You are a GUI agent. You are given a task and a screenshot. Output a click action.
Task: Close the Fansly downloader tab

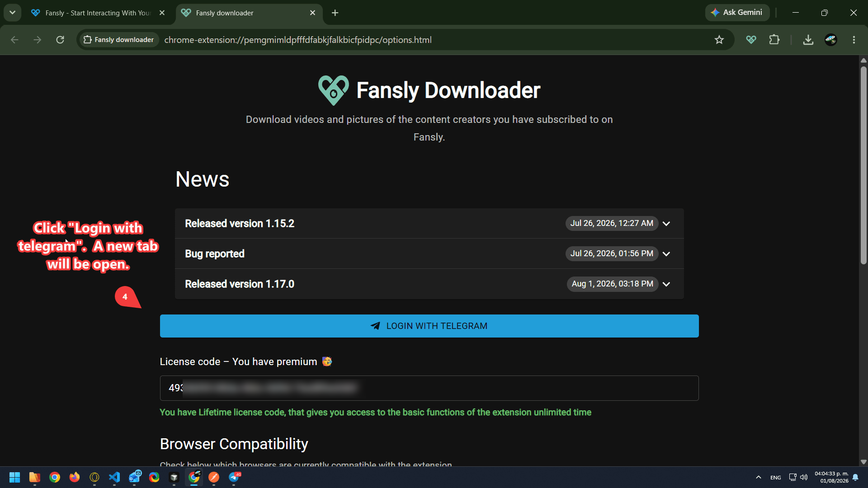click(312, 13)
